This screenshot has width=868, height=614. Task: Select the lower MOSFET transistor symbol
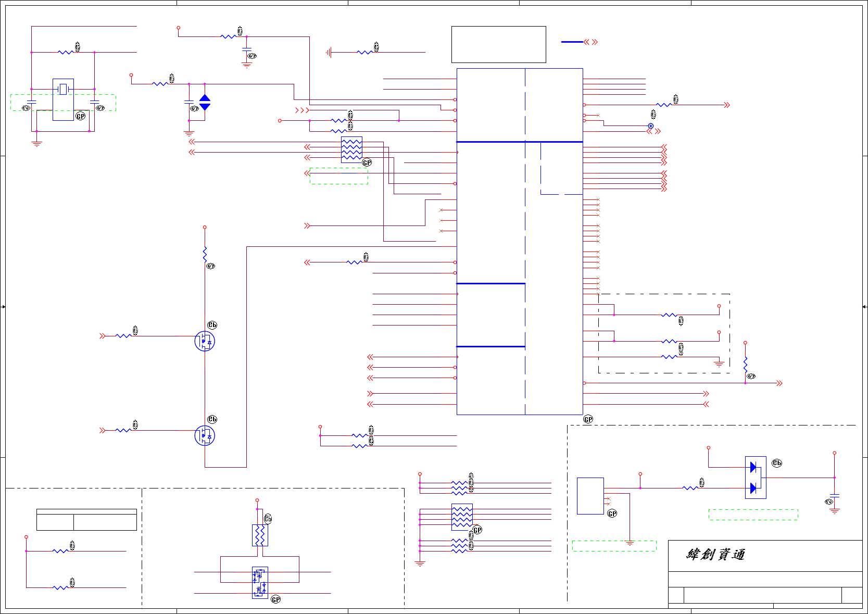205,435
